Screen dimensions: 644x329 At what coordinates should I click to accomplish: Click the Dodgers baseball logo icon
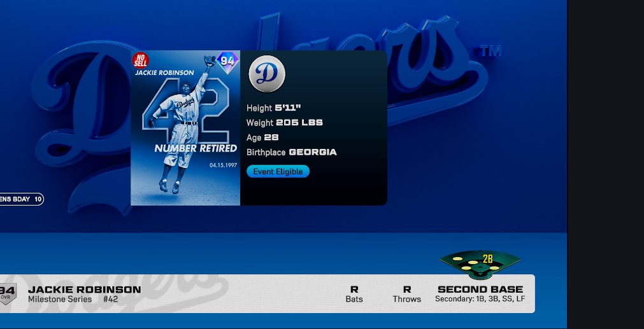(267, 74)
